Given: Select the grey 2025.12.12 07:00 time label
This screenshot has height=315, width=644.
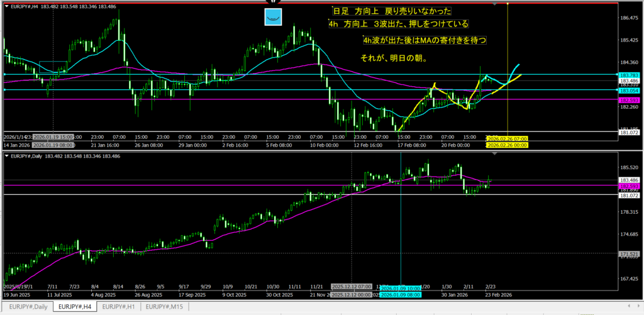Looking at the screenshot, I should 351,285.
